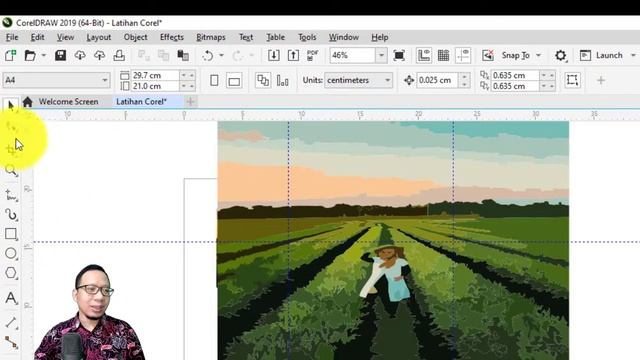Save the document with floppy disk icon
This screenshot has width=640, height=360.
click(60, 55)
